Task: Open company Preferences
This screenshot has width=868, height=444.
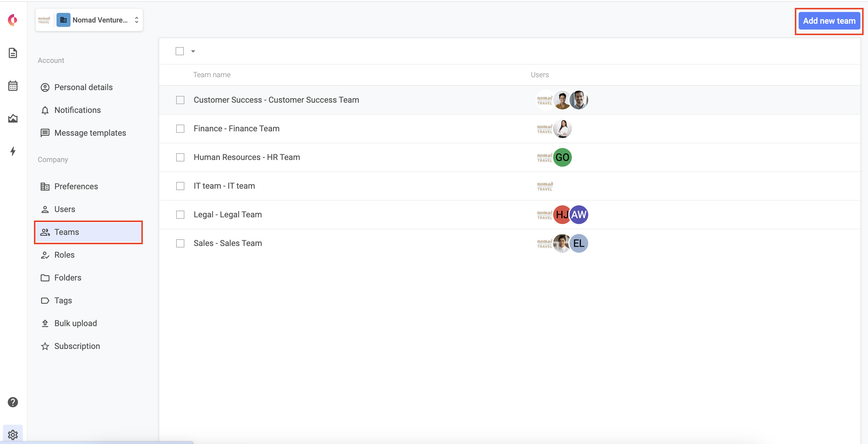Action: coord(89,186)
